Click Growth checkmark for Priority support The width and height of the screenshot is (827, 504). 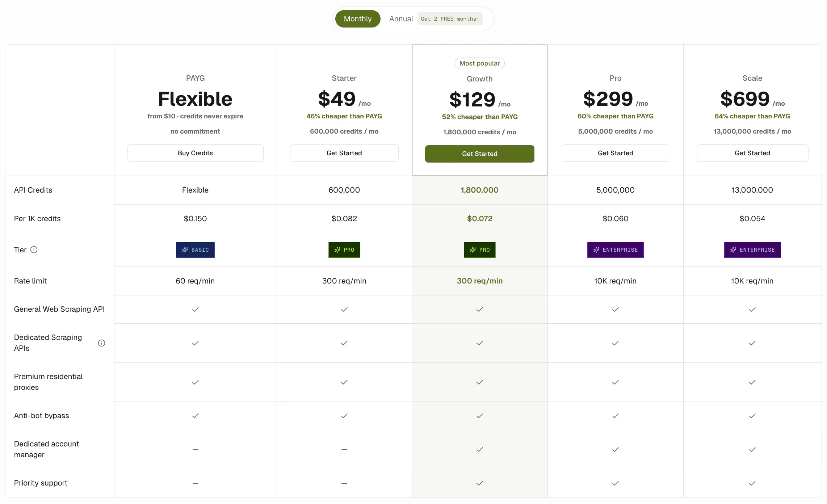[x=479, y=483]
